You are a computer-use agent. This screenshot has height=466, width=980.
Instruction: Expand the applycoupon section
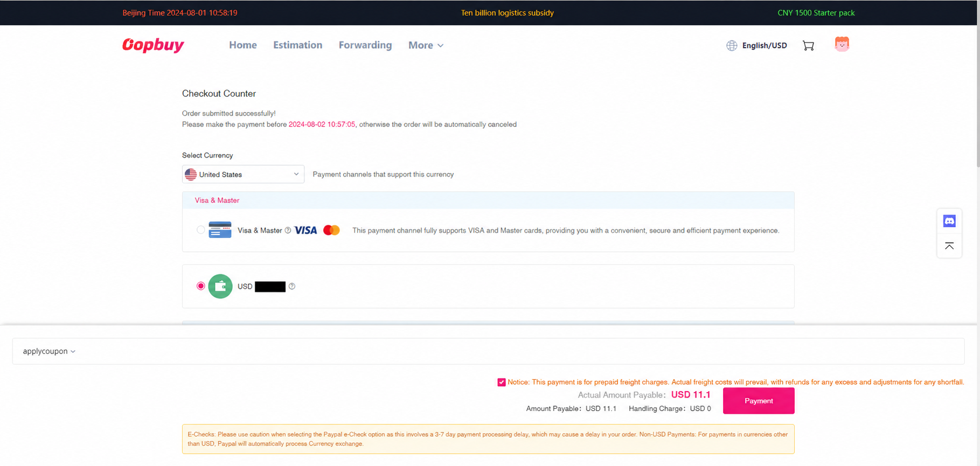click(x=49, y=351)
